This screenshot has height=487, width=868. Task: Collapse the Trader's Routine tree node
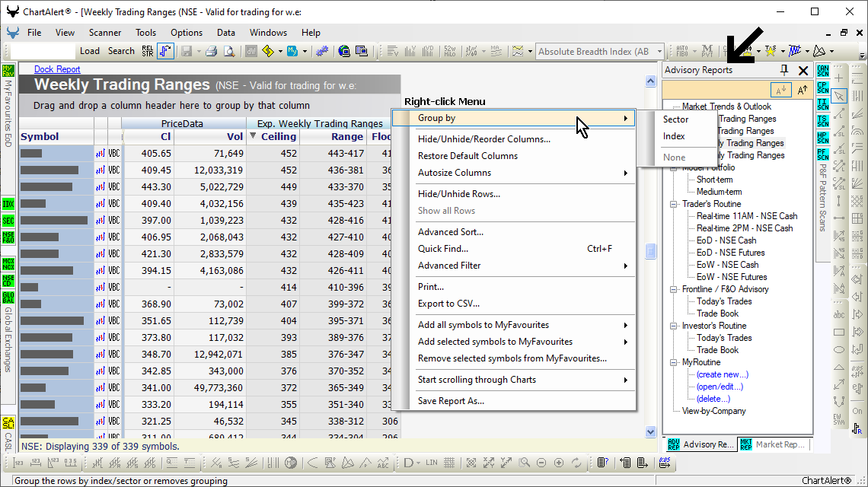tap(674, 204)
